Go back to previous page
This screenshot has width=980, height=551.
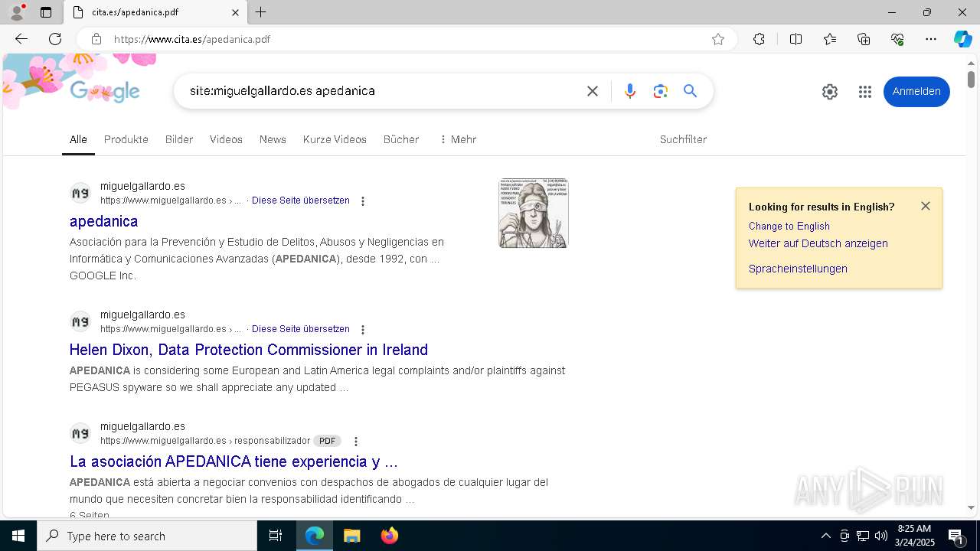(21, 39)
